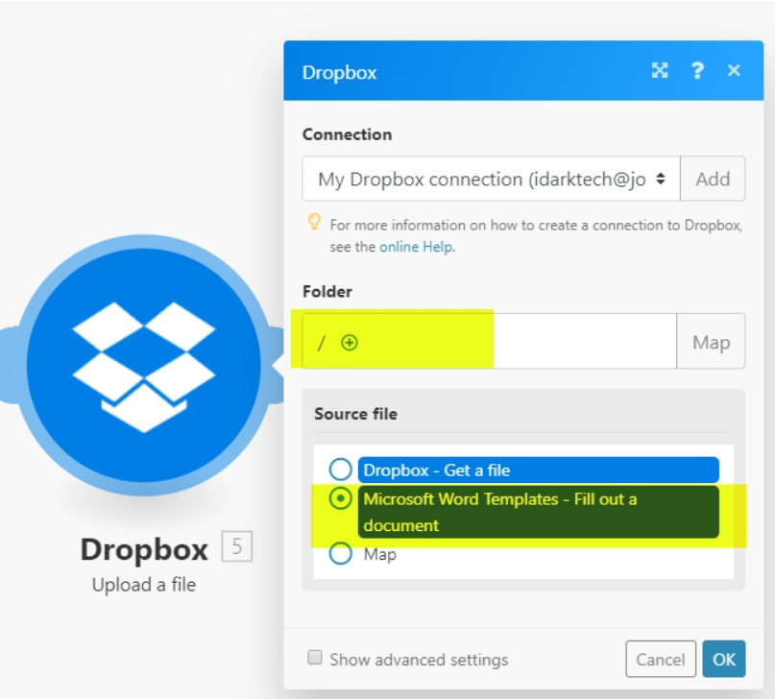Image resolution: width=775 pixels, height=700 pixels.
Task: Confirm settings with OK button
Action: pyautogui.click(x=724, y=659)
